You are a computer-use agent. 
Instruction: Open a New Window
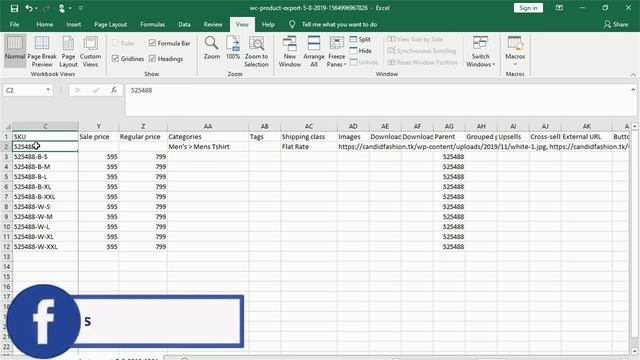(290, 51)
